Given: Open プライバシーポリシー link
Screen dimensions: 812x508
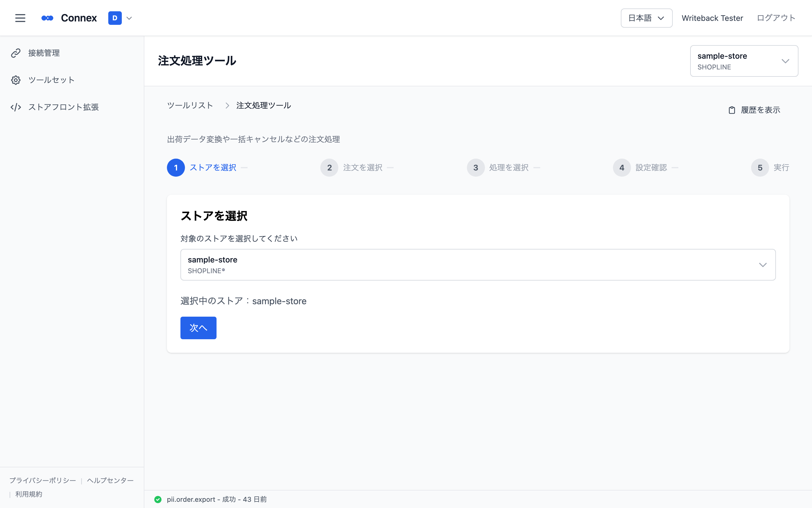Looking at the screenshot, I should coord(43,480).
